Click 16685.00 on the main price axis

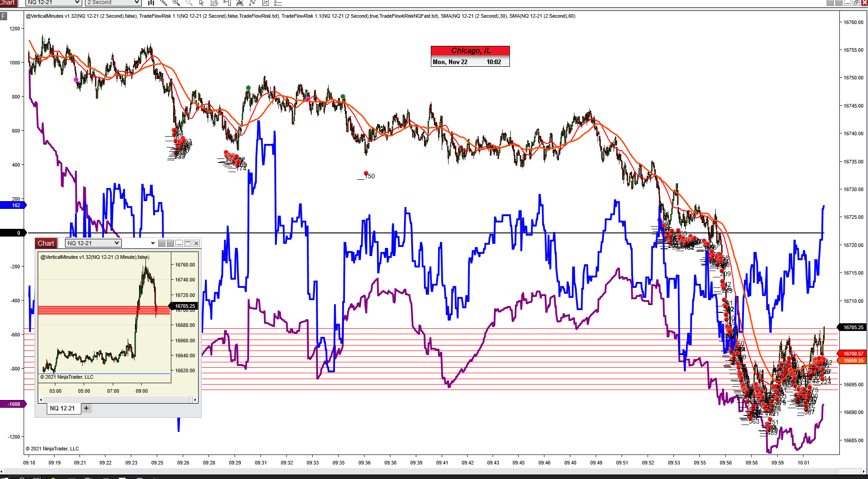(853, 440)
